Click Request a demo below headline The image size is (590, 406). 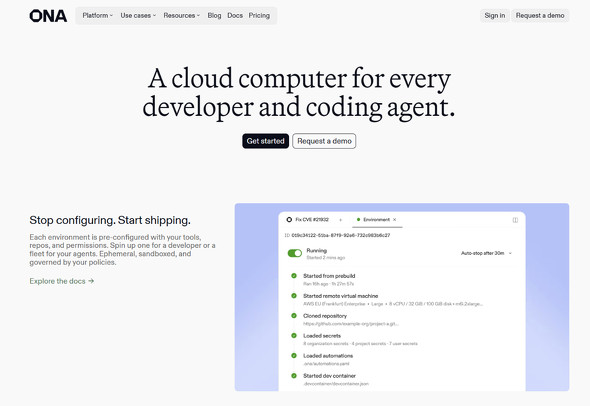point(324,141)
